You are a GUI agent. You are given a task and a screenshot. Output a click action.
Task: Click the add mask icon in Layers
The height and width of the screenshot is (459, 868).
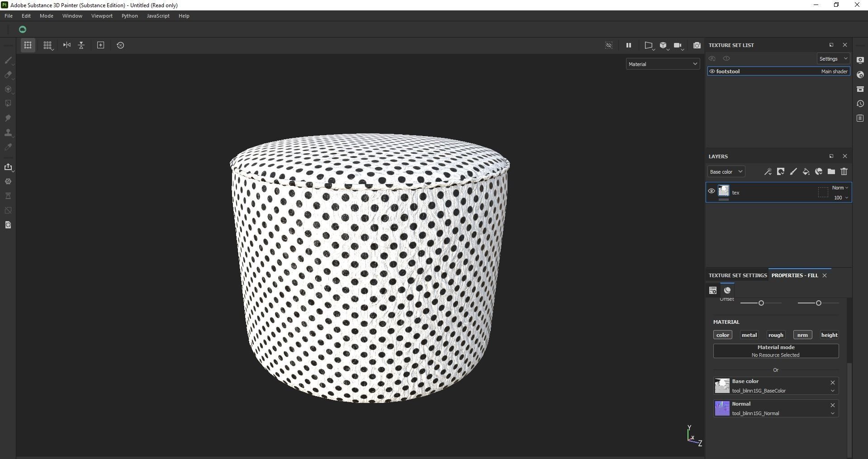780,172
